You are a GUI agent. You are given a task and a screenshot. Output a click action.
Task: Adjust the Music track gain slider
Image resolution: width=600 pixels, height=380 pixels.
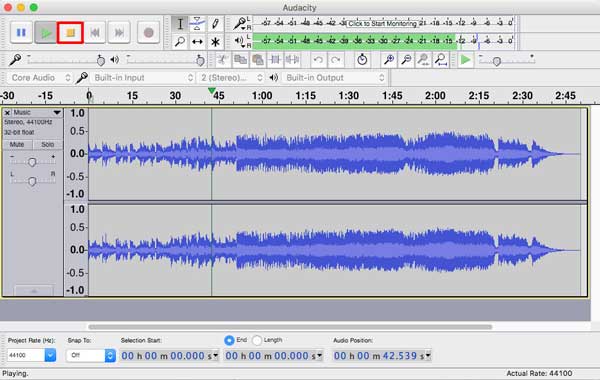pyautogui.click(x=32, y=162)
